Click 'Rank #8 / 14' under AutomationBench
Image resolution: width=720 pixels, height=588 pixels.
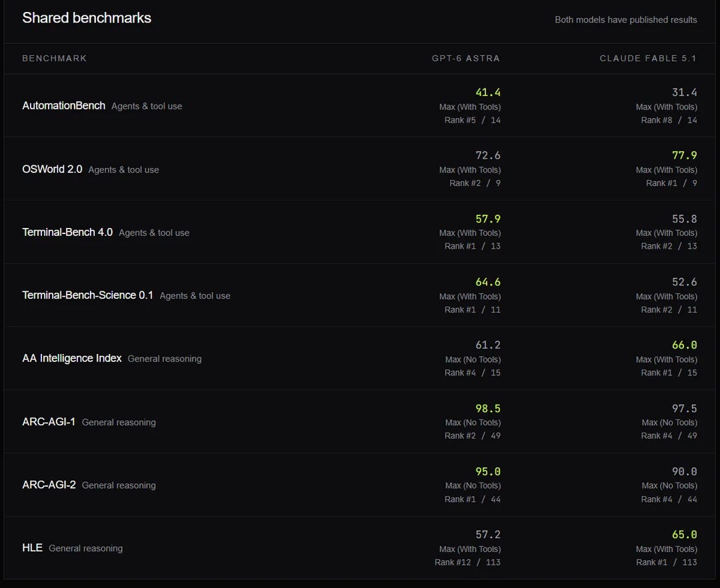pyautogui.click(x=669, y=120)
